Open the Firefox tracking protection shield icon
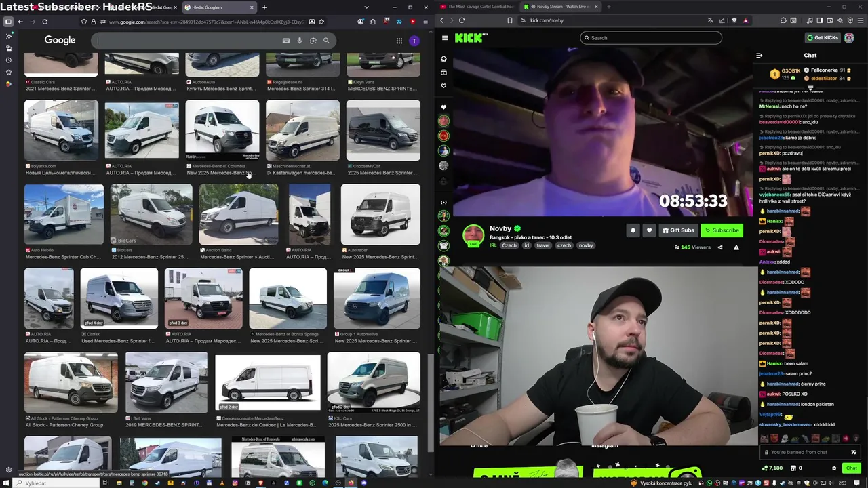 pyautogui.click(x=84, y=22)
